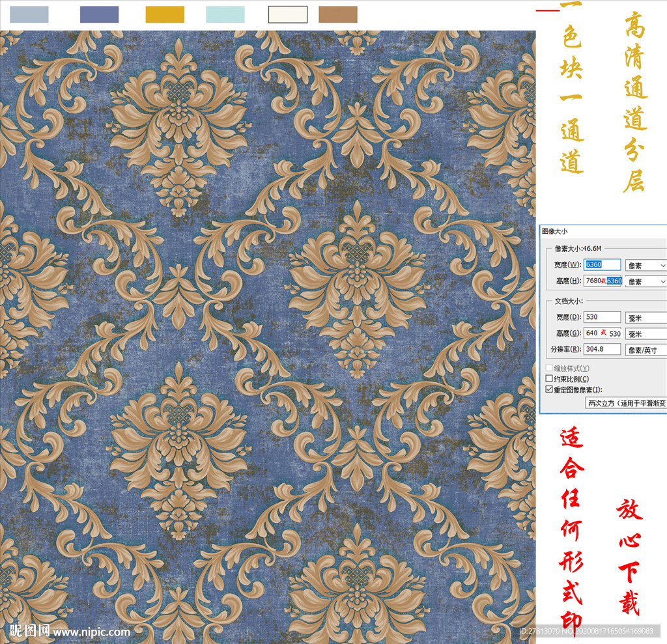This screenshot has height=644, width=667.
Task: Pick the cream white color swatch
Action: pos(287,14)
